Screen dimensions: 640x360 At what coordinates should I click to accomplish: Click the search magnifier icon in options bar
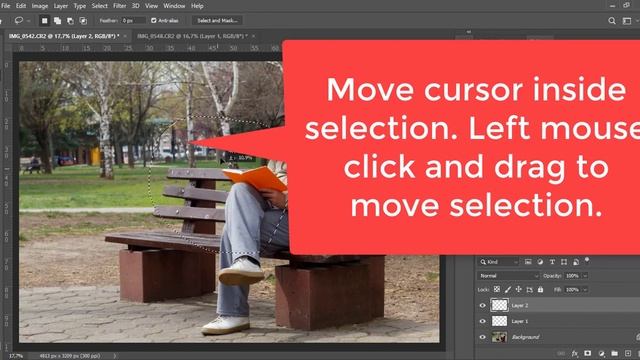click(x=611, y=20)
